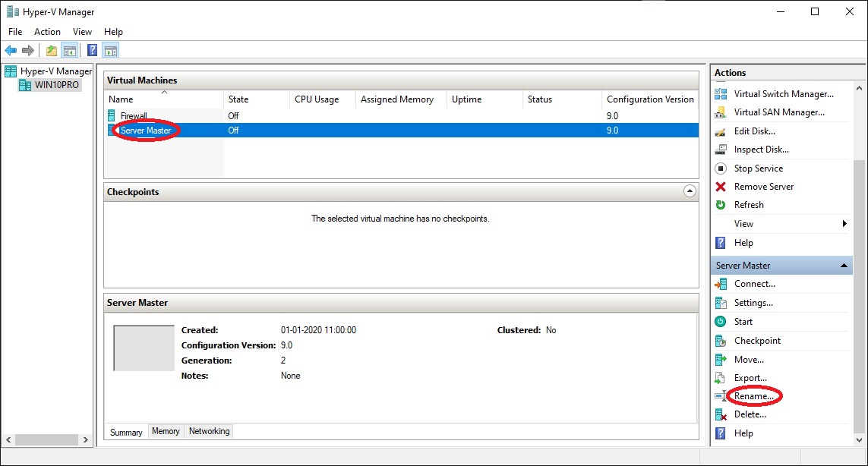Click Settings... in the Actions pane

click(753, 303)
